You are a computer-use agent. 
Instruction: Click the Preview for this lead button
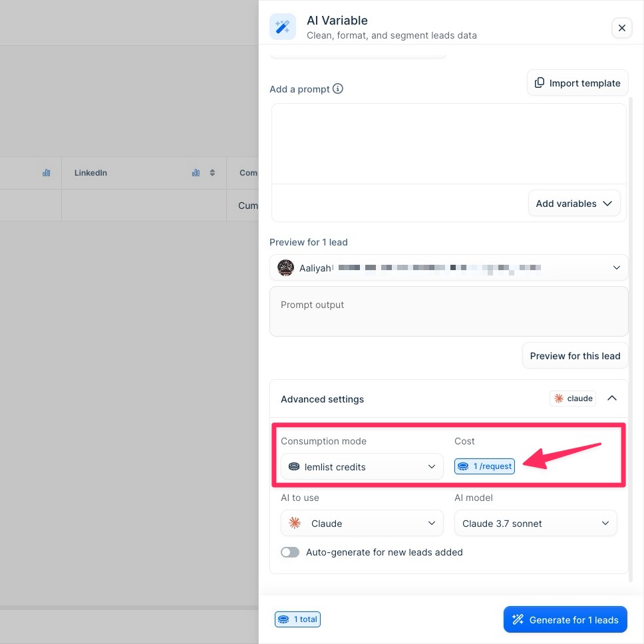pyautogui.click(x=575, y=355)
